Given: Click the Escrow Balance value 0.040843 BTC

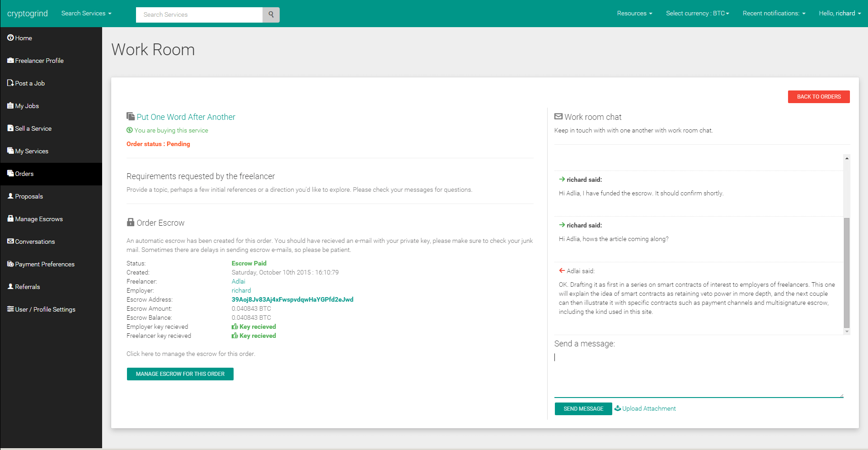Looking at the screenshot, I should 251,317.
